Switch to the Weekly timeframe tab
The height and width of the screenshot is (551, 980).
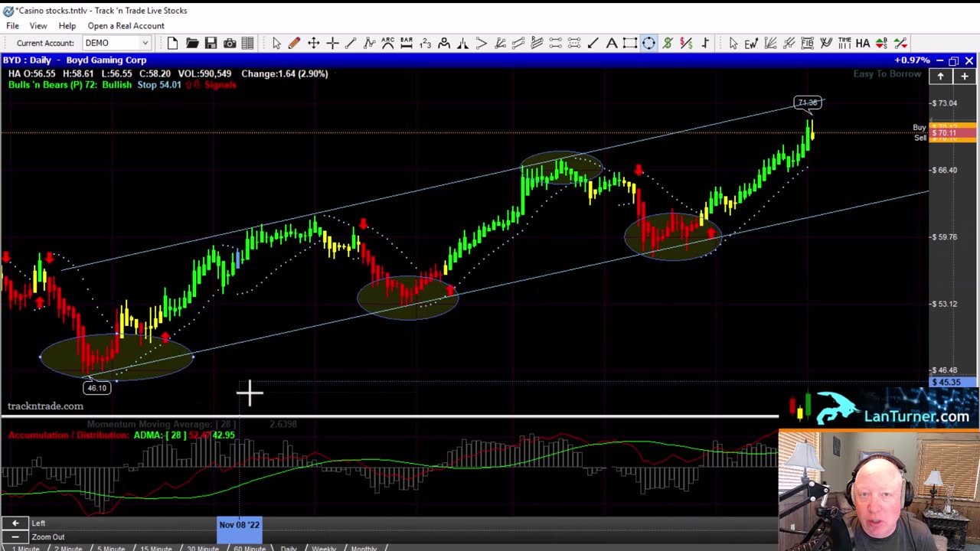pyautogui.click(x=324, y=548)
